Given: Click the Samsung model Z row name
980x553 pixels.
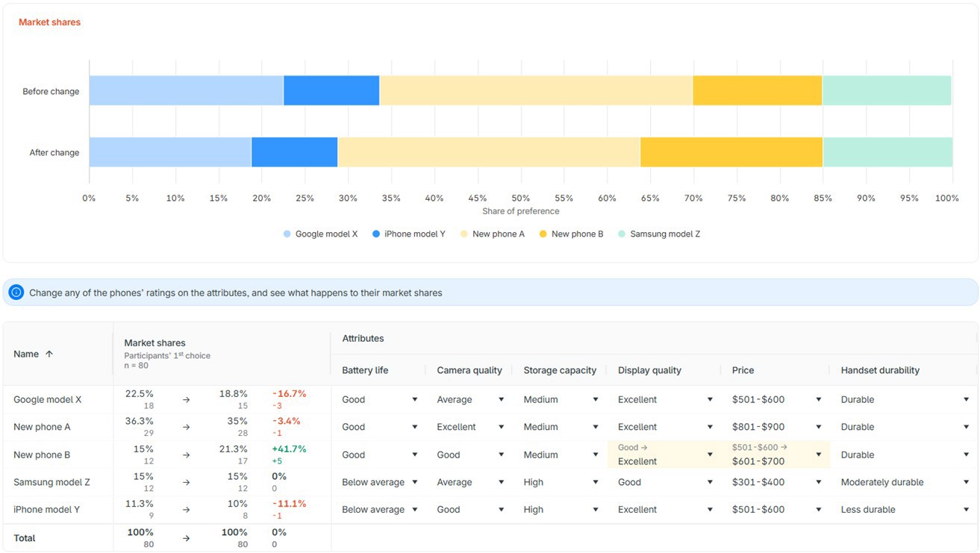Looking at the screenshot, I should pos(52,483).
